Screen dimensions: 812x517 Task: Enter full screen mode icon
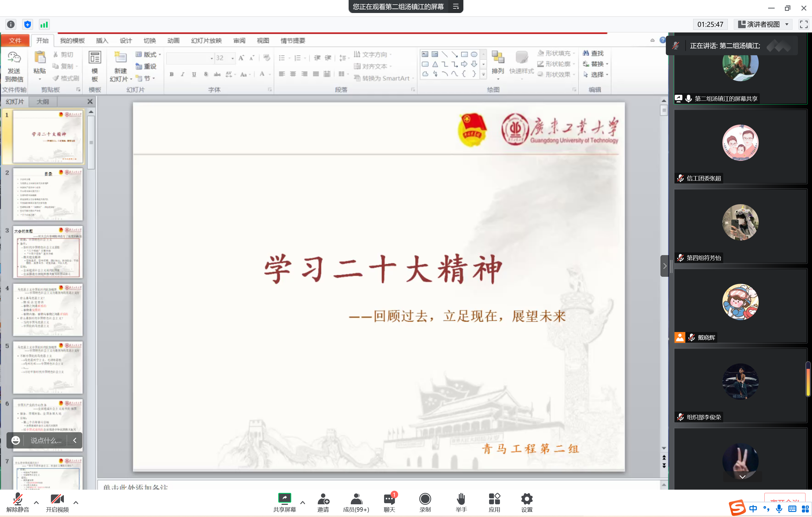pyautogui.click(x=804, y=24)
